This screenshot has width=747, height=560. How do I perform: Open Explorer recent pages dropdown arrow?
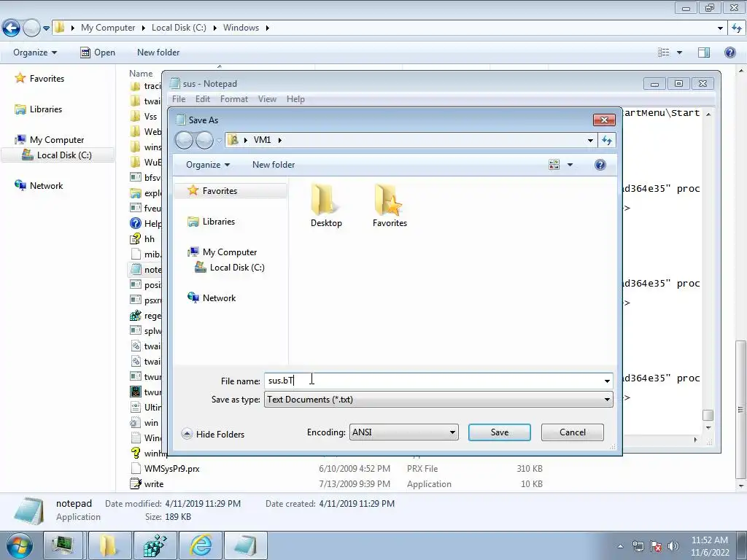(x=46, y=28)
